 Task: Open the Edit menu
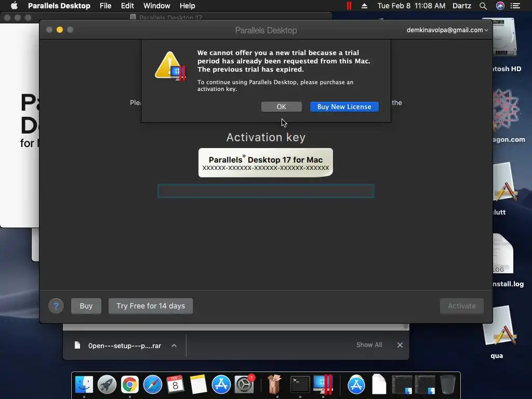tap(127, 6)
